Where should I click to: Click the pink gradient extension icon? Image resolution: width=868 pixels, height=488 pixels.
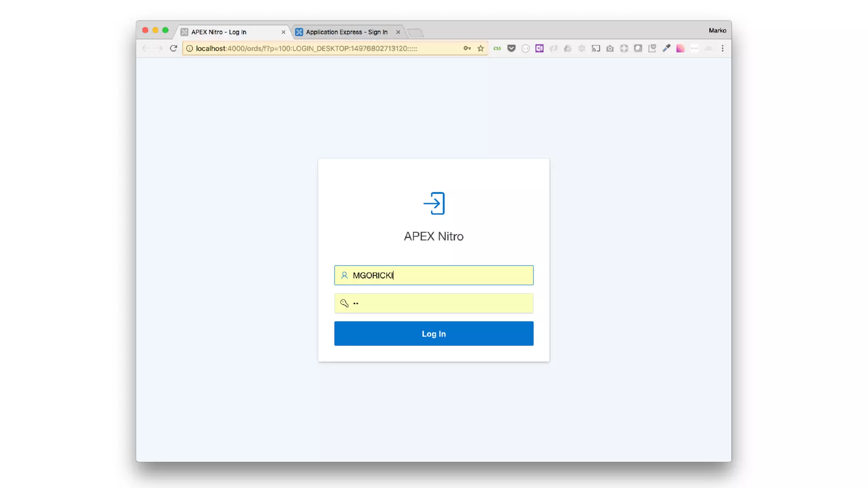click(x=680, y=48)
